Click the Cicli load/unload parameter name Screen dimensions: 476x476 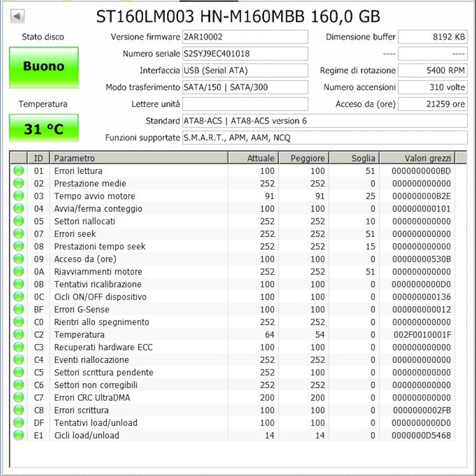coord(87,435)
